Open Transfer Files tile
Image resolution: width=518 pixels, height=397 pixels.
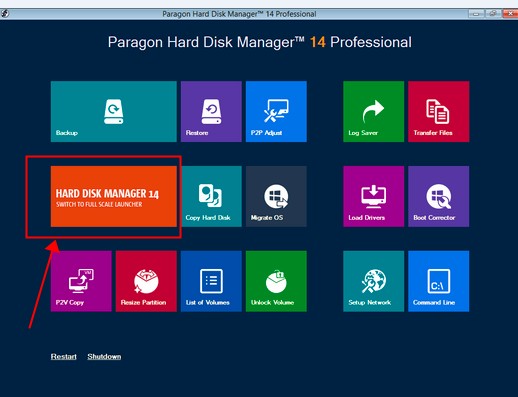438,111
